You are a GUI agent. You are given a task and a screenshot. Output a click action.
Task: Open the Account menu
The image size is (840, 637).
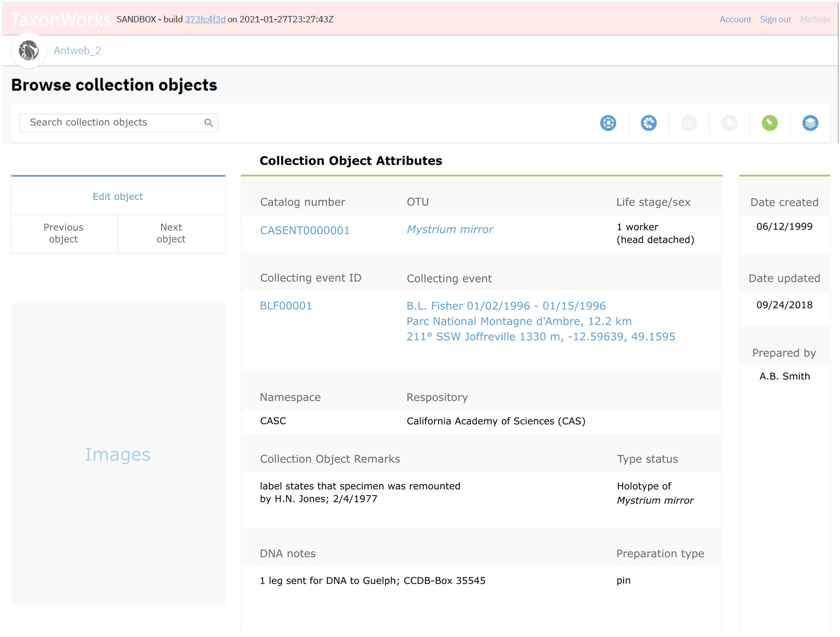click(735, 19)
